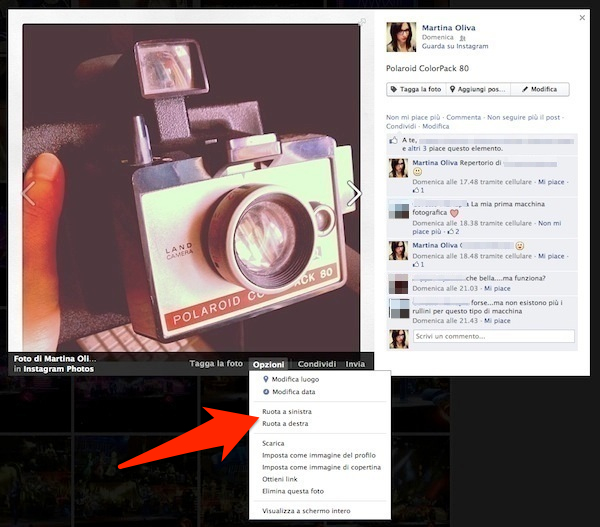Click the Commenta link
This screenshot has height=527, width=600.
coord(463,117)
